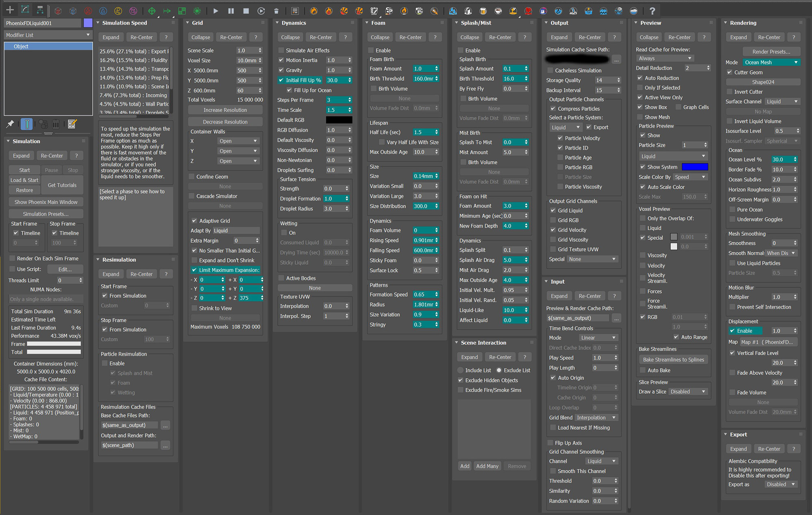The image size is (812, 515).
Task: Open the Modifier List dropdown
Action: (48, 35)
